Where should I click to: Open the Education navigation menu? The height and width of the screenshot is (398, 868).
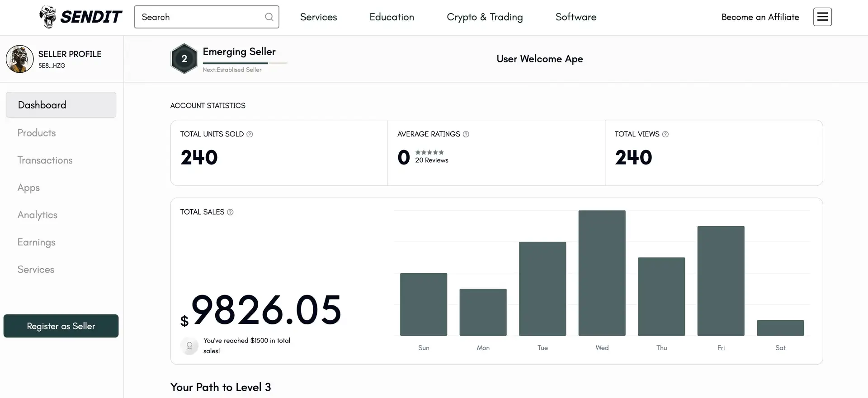click(392, 17)
